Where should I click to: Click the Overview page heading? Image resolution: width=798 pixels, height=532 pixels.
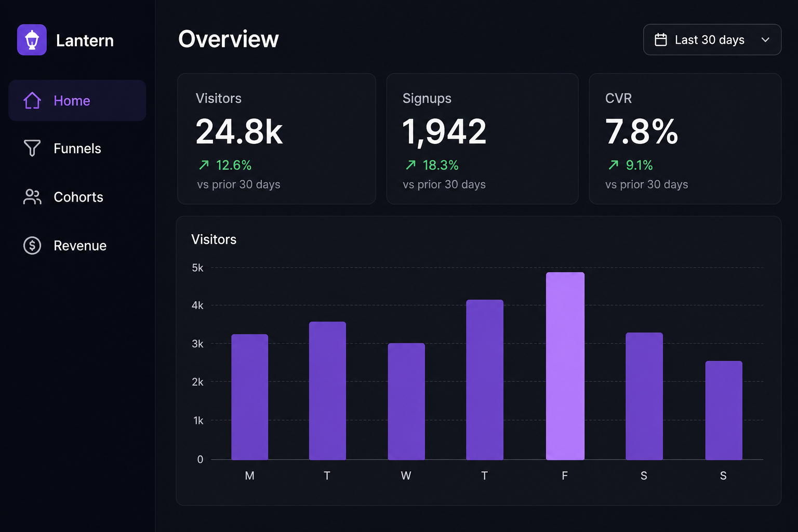229,39
